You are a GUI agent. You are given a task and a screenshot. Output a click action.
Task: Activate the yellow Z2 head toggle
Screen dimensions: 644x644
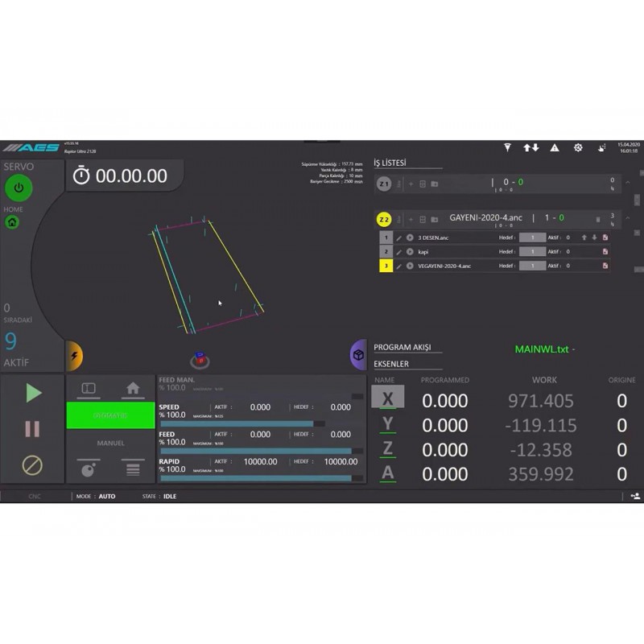pyautogui.click(x=382, y=217)
